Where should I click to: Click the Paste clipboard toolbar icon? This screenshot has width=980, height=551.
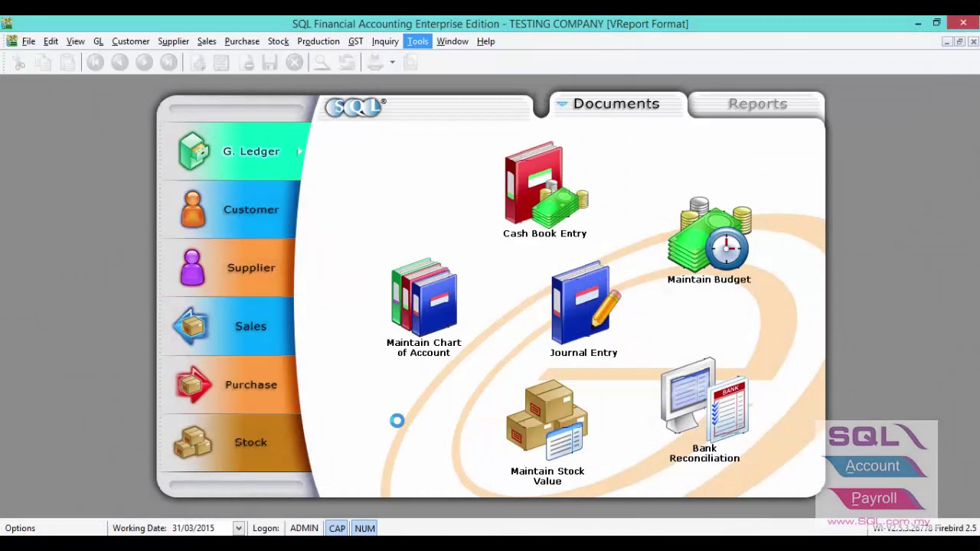coord(68,63)
